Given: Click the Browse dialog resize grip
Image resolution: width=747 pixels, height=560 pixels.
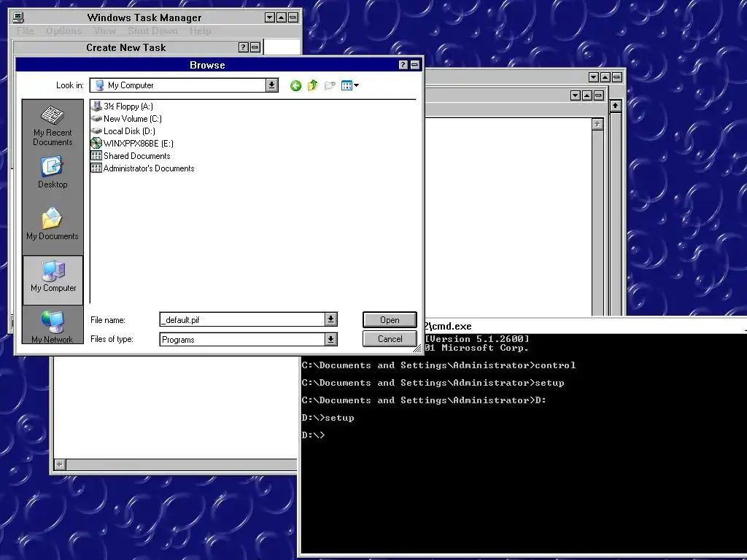Looking at the screenshot, I should click(x=417, y=349).
